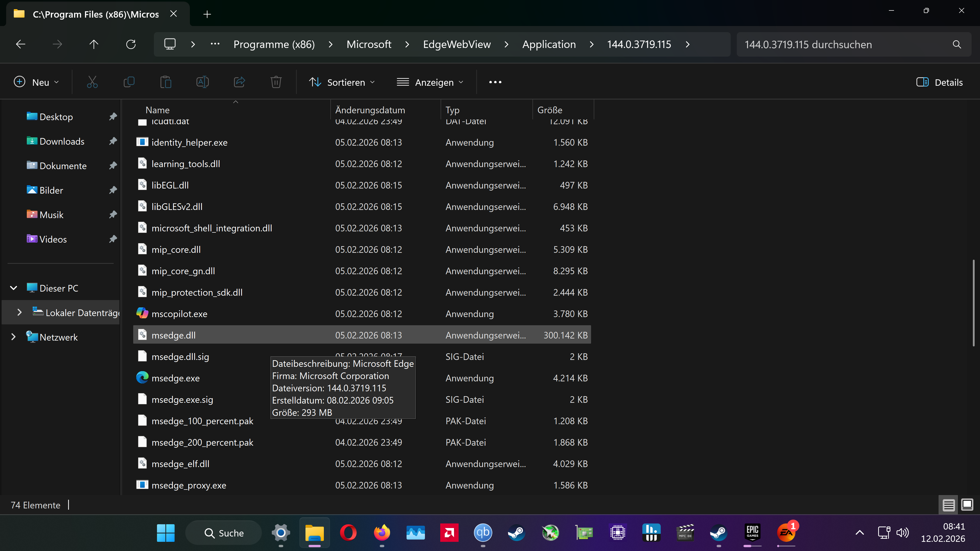Select the Cut icon in the toolbar

[x=92, y=82]
